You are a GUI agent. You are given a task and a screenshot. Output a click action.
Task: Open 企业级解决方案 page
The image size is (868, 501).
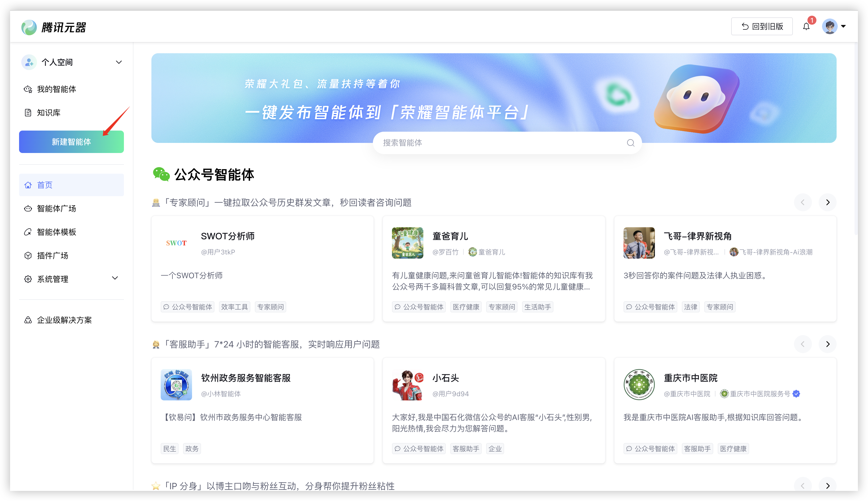coord(64,320)
